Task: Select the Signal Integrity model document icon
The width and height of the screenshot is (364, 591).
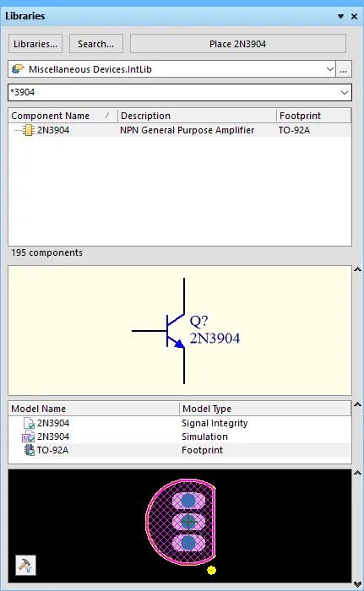Action: click(x=29, y=423)
